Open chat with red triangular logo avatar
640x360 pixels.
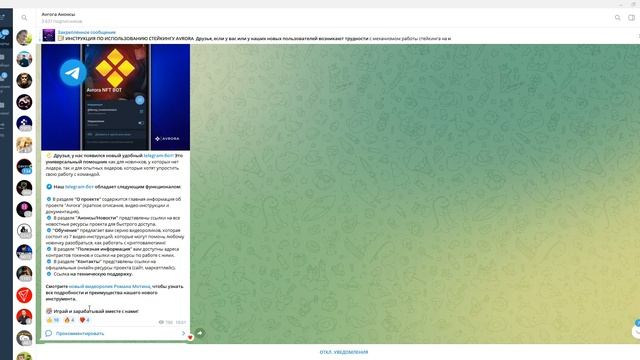[24, 295]
